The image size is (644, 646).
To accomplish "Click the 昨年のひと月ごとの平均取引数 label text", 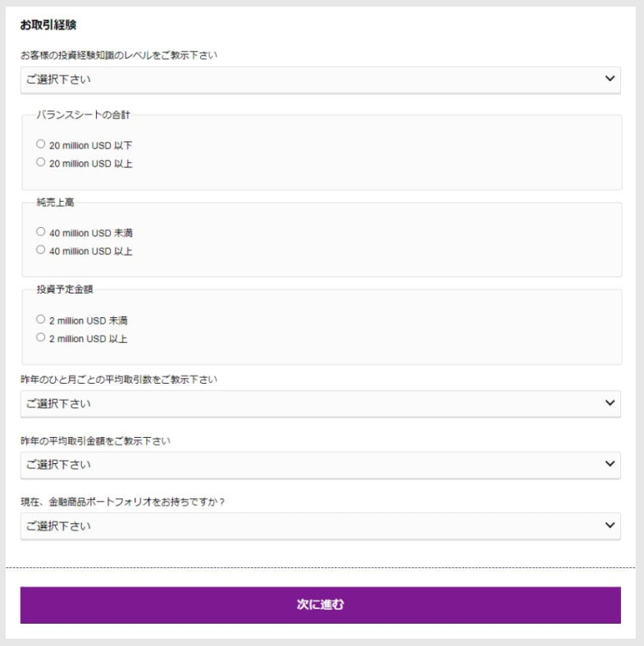I will tap(119, 380).
